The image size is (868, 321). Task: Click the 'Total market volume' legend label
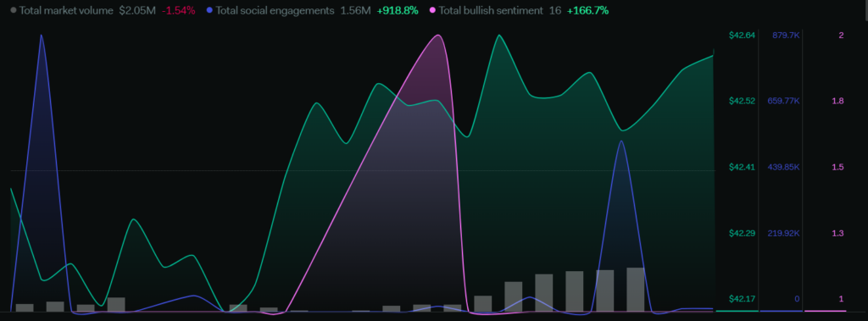coord(66,10)
